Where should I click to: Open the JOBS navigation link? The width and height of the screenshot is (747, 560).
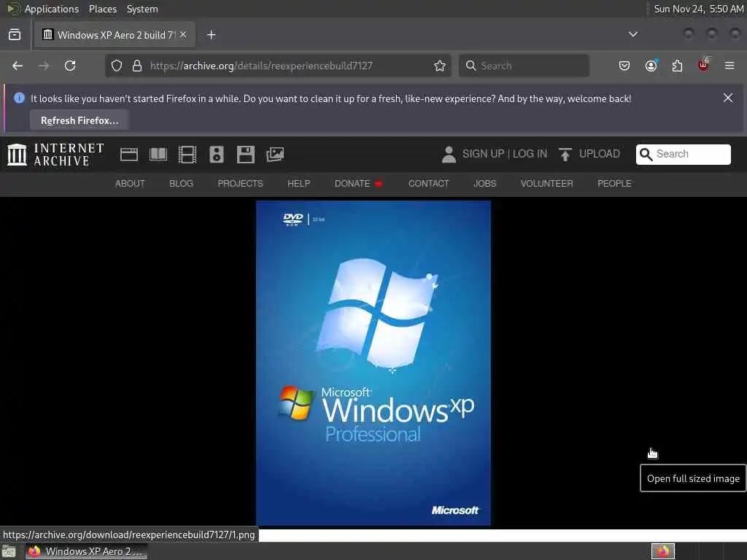coord(485,183)
